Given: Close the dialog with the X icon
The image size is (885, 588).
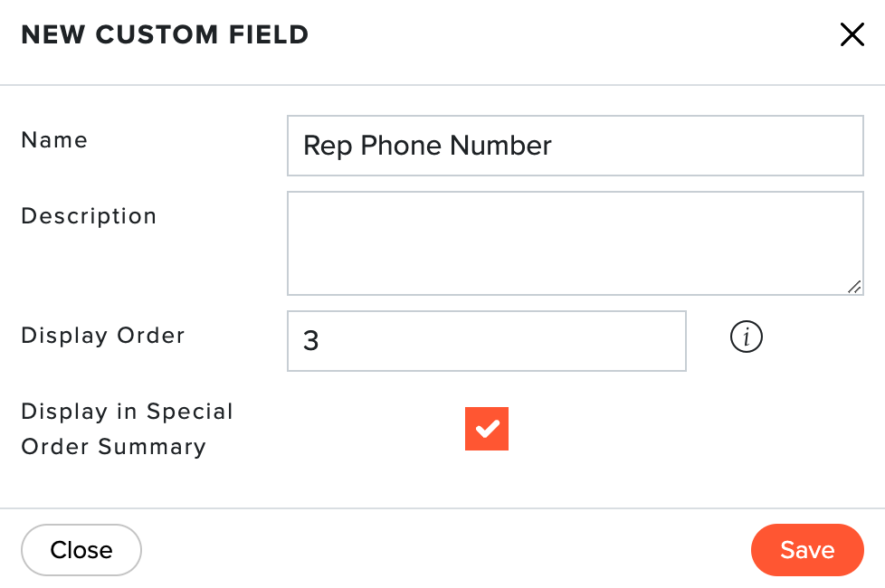Looking at the screenshot, I should [852, 34].
